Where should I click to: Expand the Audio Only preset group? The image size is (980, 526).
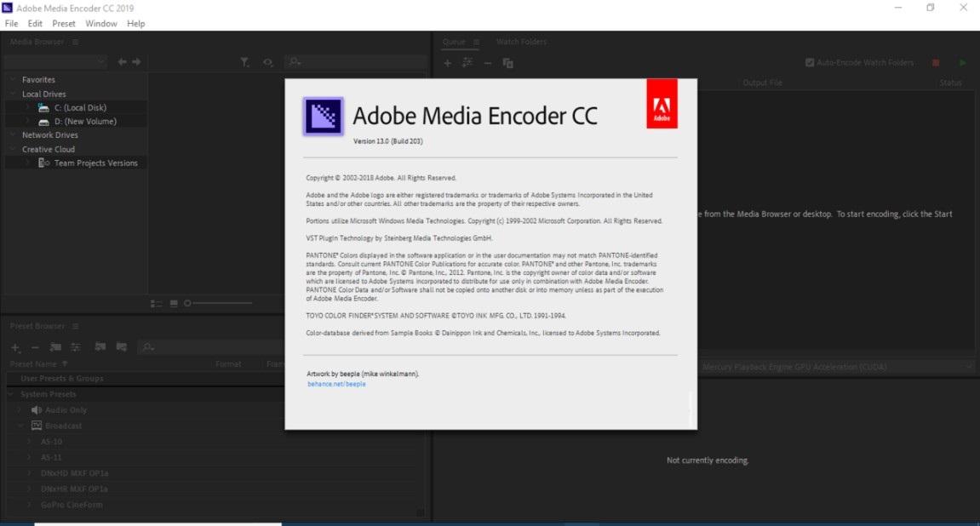click(20, 409)
